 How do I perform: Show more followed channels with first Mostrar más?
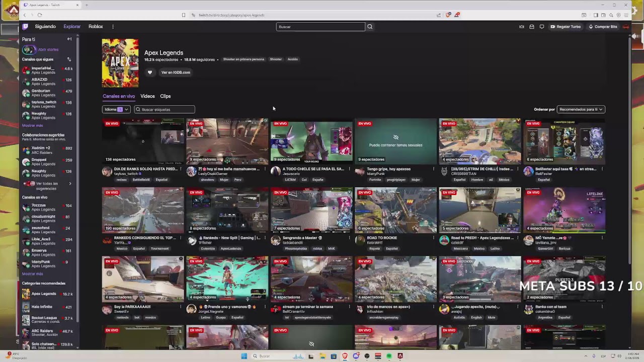pyautogui.click(x=33, y=125)
